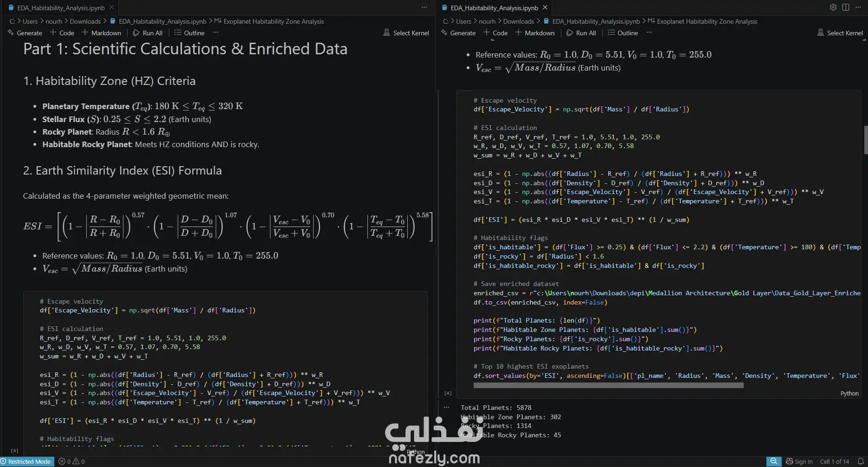
Task: Close the left EDA_Habitability_Analysis.ipynb tab
Action: (x=112, y=7)
